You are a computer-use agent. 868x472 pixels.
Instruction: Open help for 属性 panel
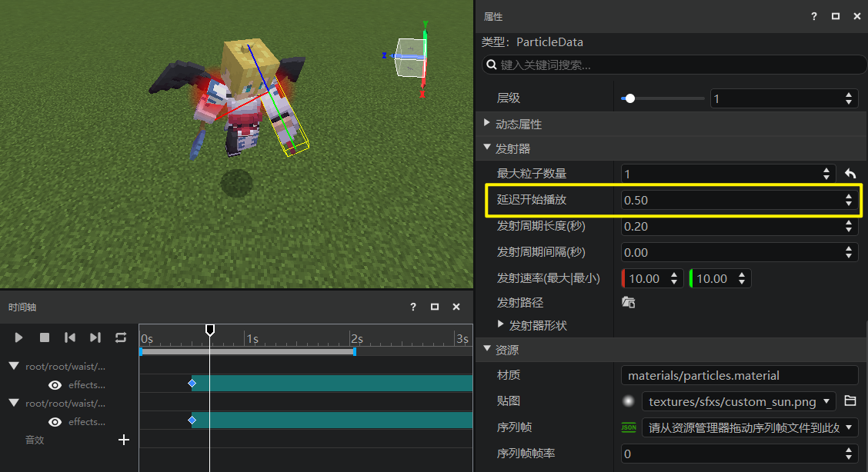[x=813, y=16]
